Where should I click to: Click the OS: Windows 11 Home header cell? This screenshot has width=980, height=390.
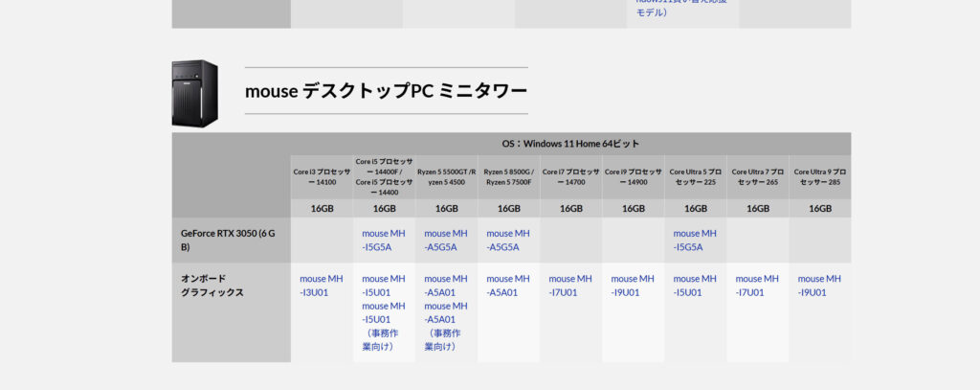(x=570, y=143)
